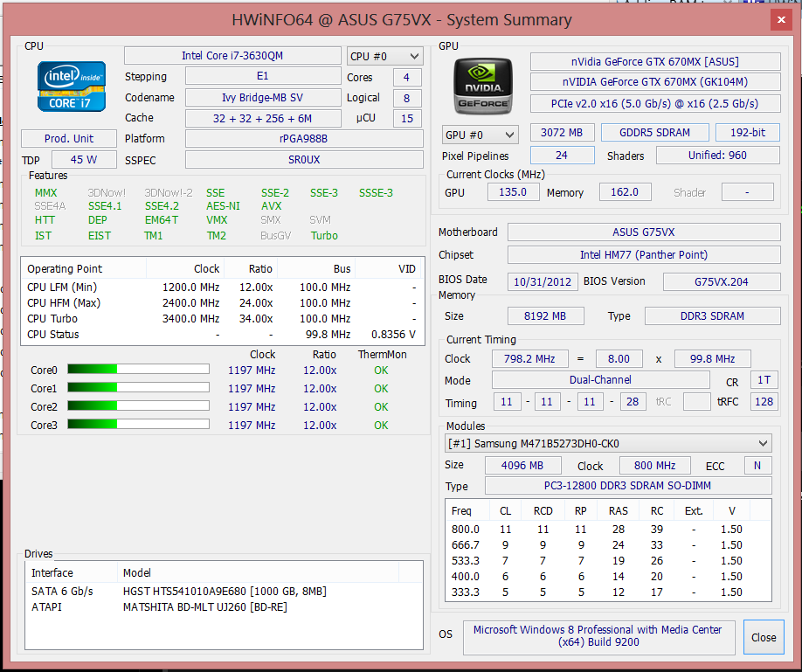
Task: Click the 798.2 MHz memory clock field
Action: pyautogui.click(x=530, y=359)
